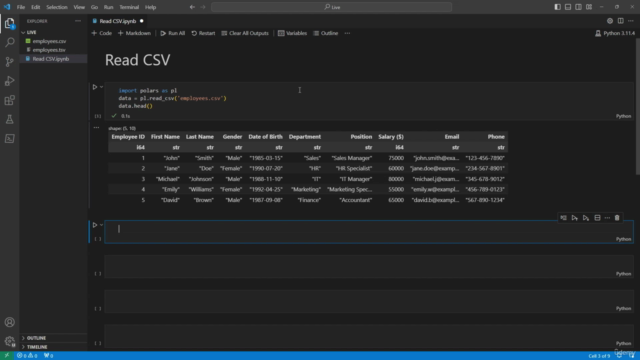Open the Extensions view
This screenshot has width=640, height=360.
click(x=9, y=100)
